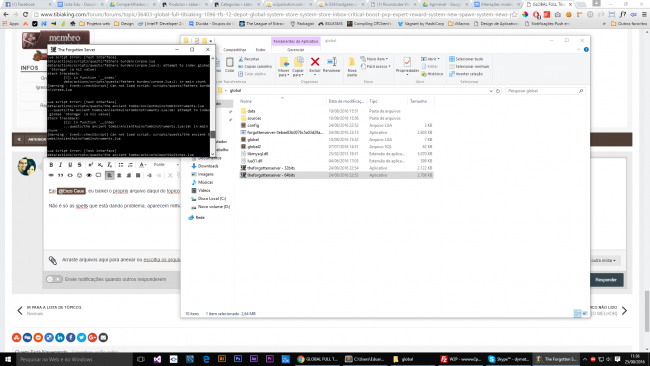
Task: Click the code icon in editor
Action: (x=70, y=175)
